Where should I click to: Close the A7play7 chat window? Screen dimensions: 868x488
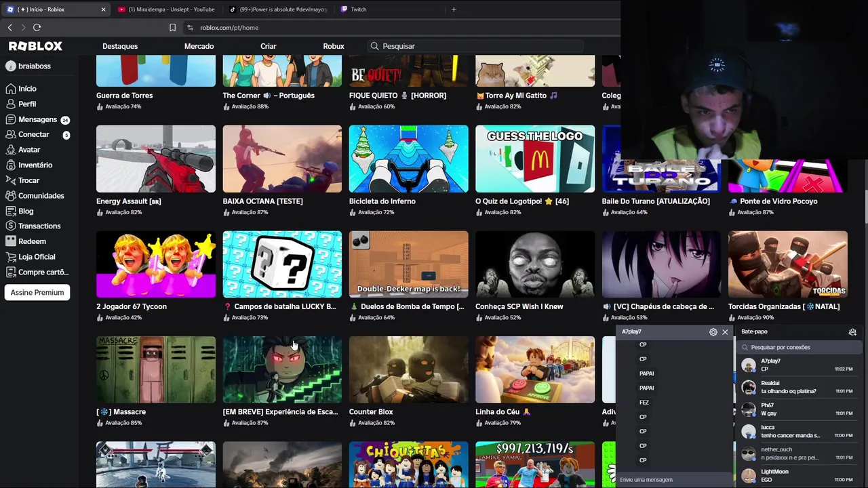point(725,332)
